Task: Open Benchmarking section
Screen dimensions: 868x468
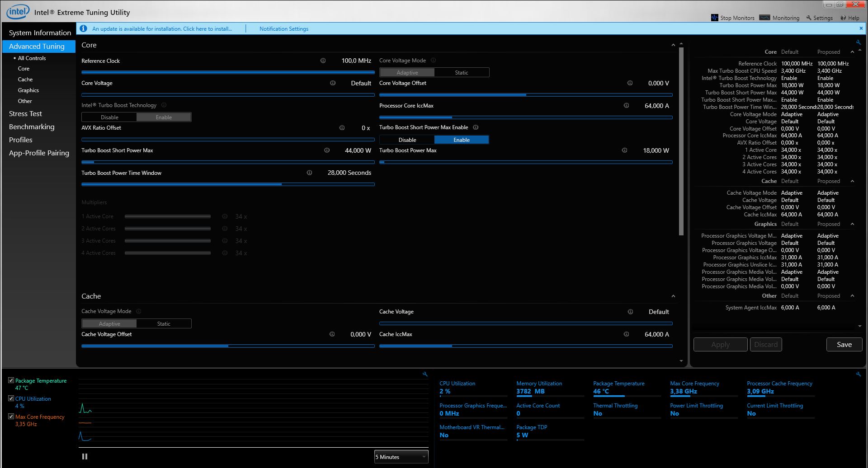Action: click(x=32, y=126)
